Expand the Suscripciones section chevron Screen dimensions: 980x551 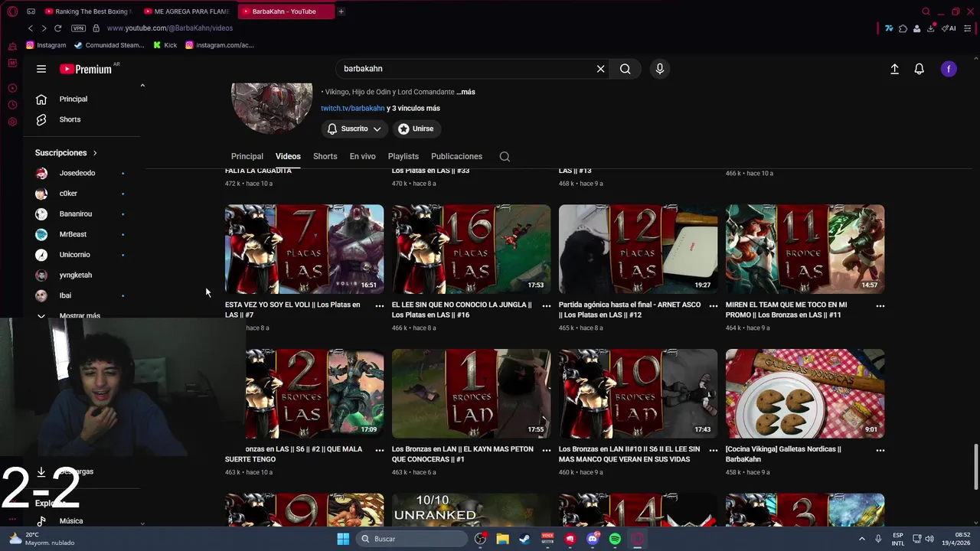tap(95, 153)
